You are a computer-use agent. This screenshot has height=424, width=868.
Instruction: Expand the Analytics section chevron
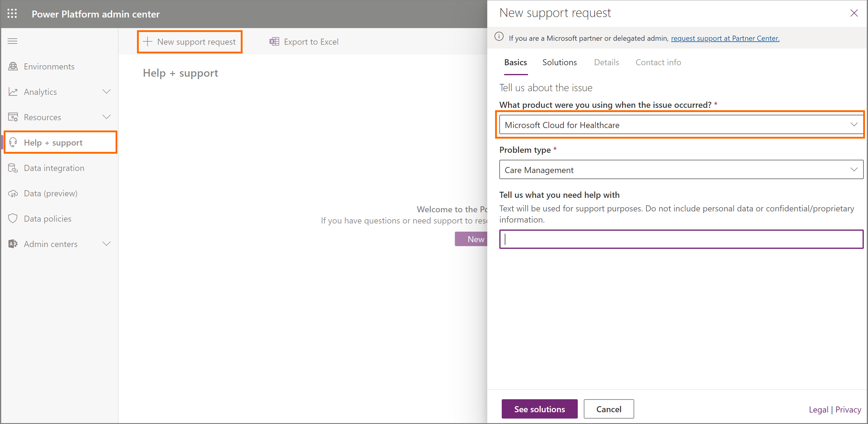[107, 92]
